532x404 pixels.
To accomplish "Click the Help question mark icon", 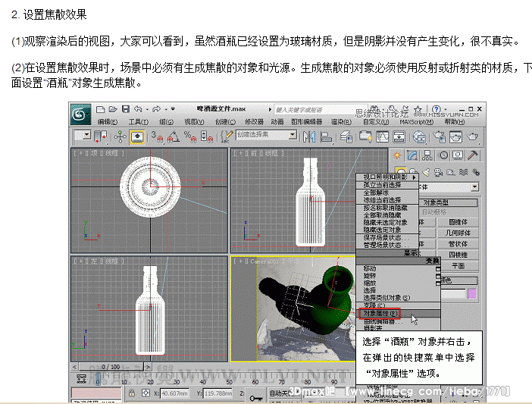I will [x=437, y=109].
